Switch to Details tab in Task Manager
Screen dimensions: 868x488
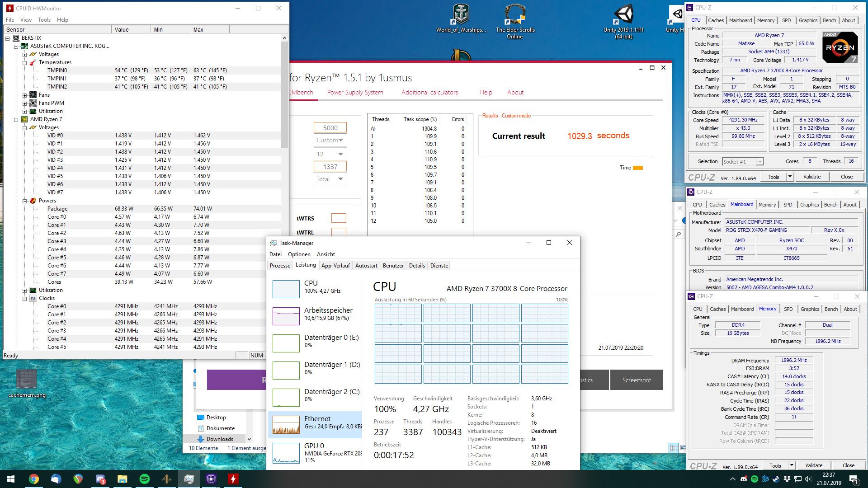tap(417, 266)
